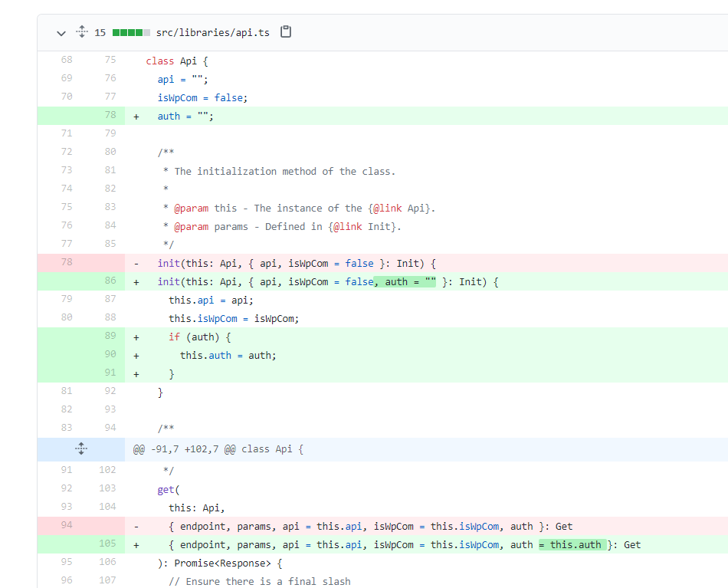Click deleted old line number 78
Image resolution: width=728 pixels, height=588 pixels.
66,263
